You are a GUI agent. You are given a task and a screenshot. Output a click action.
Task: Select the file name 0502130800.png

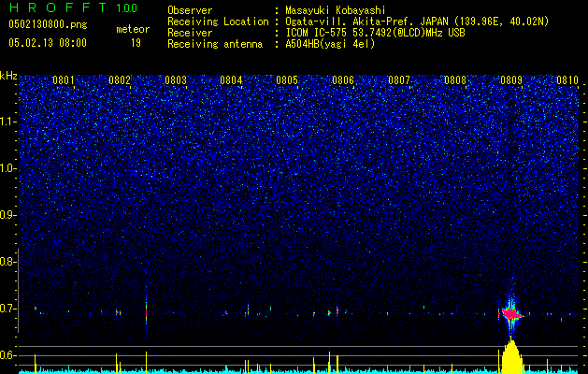coord(48,25)
